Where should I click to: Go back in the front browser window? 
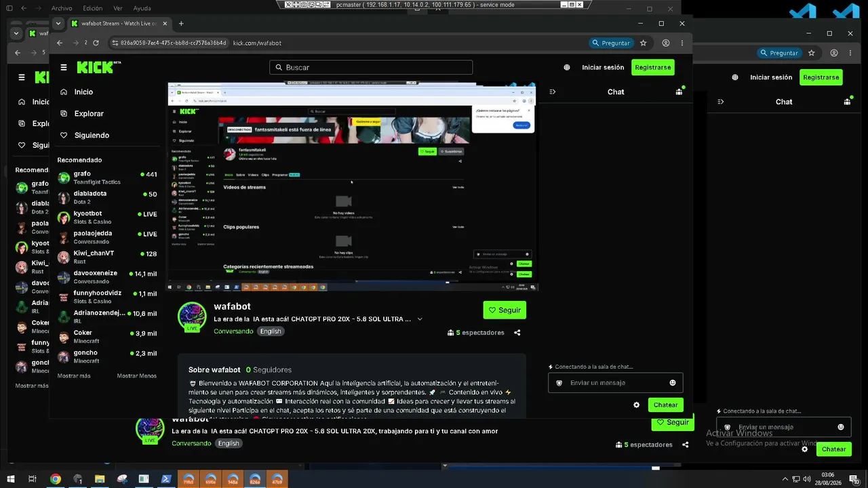point(60,43)
